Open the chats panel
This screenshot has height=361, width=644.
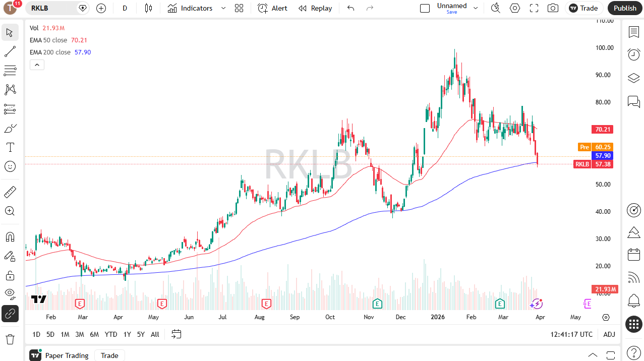pyautogui.click(x=634, y=102)
